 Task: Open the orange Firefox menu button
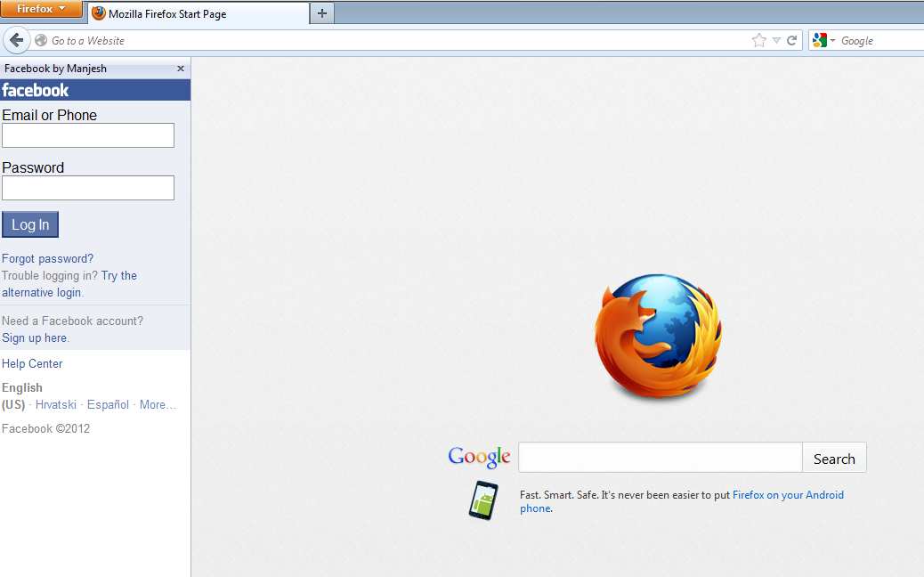pos(41,9)
